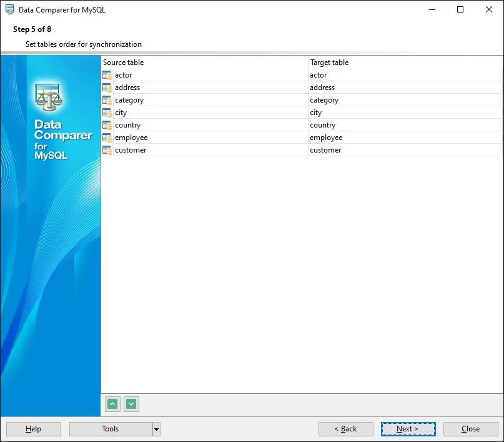This screenshot has width=504, height=442.
Task: Click the table icon beside employee
Action: 107,138
